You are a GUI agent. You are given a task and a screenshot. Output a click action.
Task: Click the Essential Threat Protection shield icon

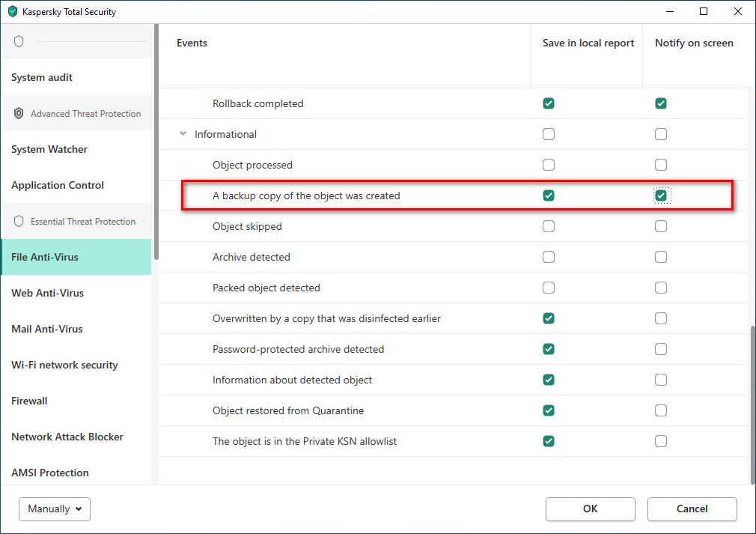click(19, 222)
